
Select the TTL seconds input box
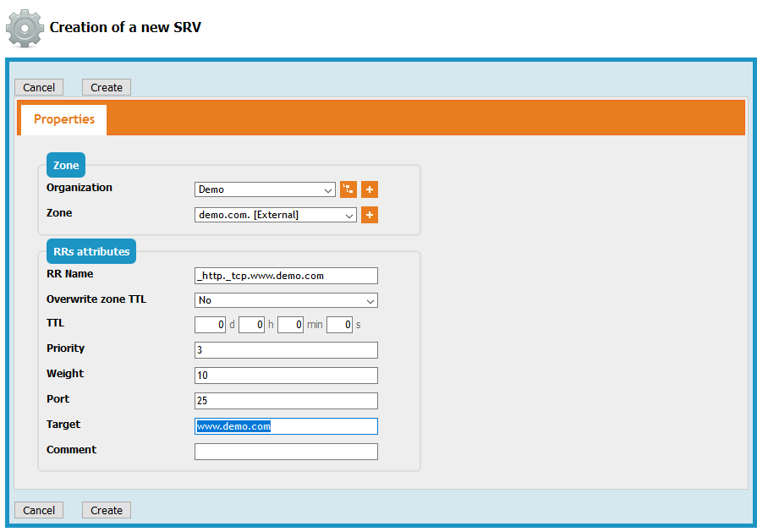click(x=339, y=325)
